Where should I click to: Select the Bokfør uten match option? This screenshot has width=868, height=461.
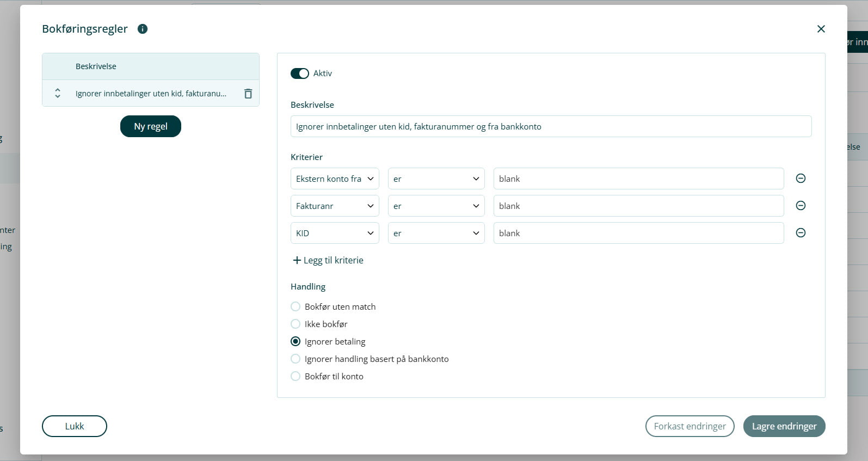[296, 306]
